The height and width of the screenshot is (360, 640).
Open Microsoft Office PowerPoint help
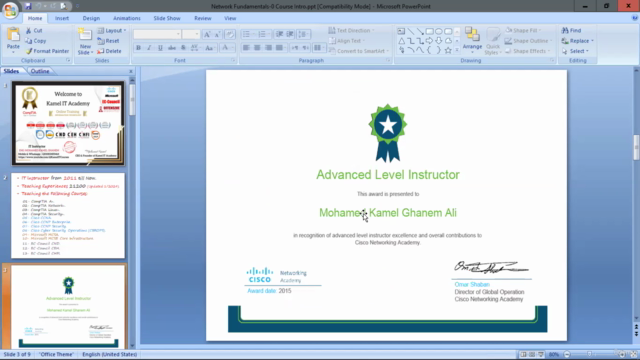[x=634, y=18]
